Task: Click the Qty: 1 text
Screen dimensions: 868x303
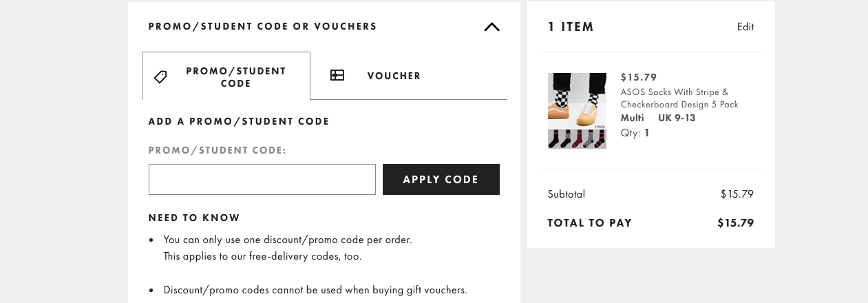Action: click(635, 133)
